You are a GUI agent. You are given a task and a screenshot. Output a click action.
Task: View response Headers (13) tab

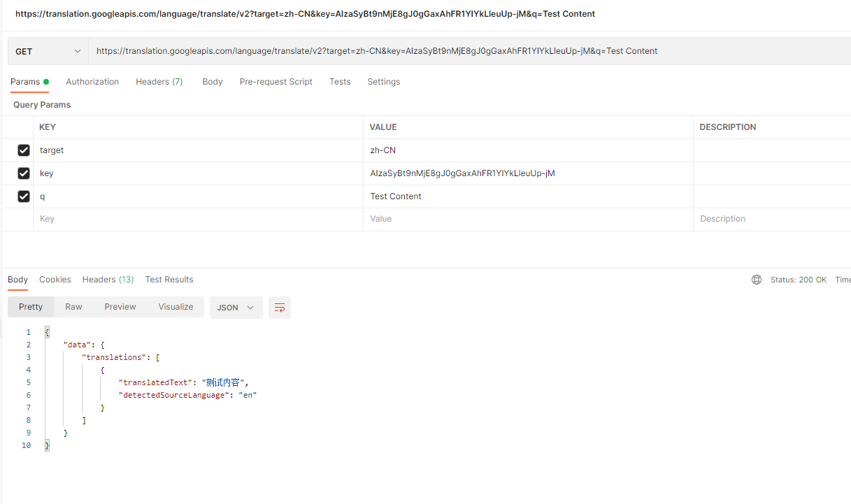click(108, 280)
